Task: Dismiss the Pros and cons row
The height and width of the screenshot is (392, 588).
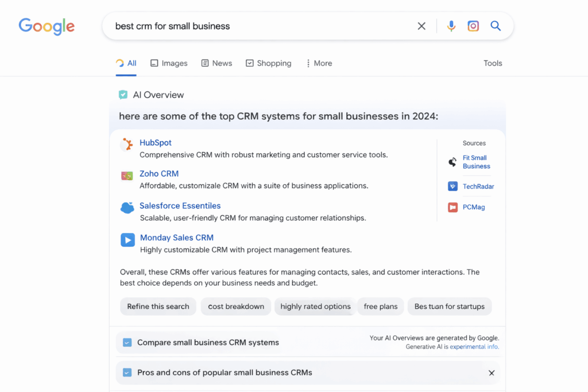Action: point(492,373)
